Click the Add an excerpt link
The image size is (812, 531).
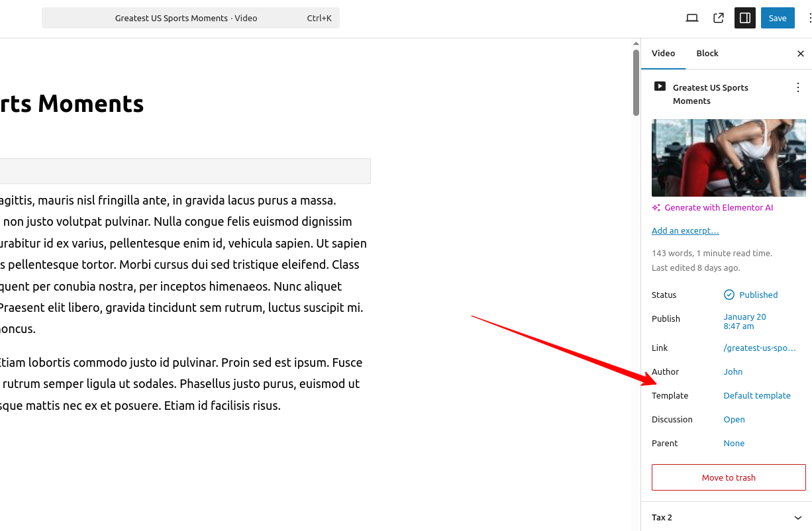[685, 230]
